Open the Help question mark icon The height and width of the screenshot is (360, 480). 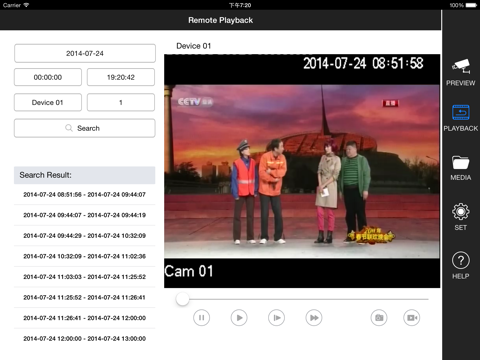(461, 260)
